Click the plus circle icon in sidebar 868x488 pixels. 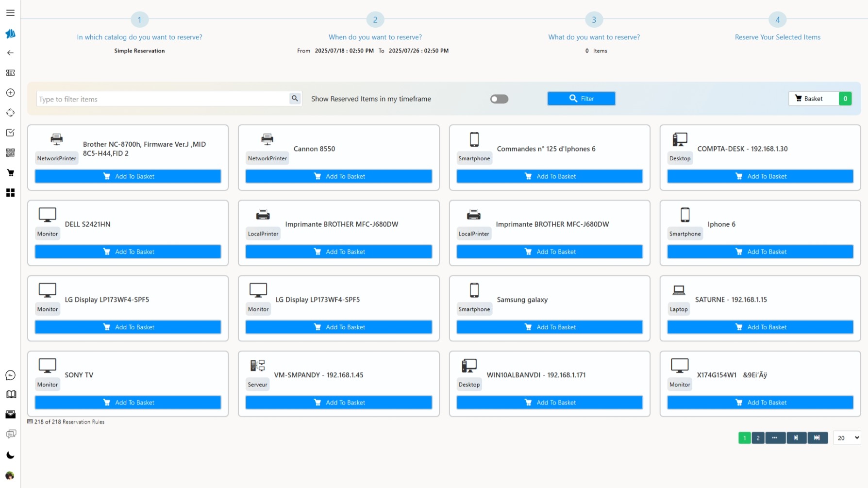click(x=10, y=93)
